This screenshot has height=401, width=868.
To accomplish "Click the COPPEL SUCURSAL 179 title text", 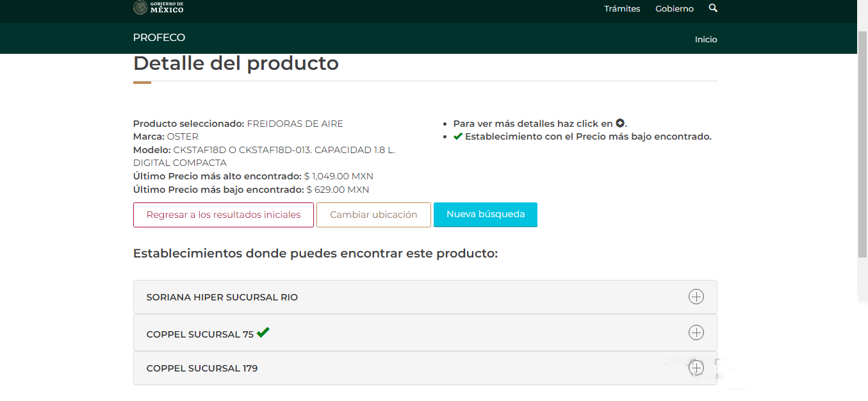I will 202,368.
